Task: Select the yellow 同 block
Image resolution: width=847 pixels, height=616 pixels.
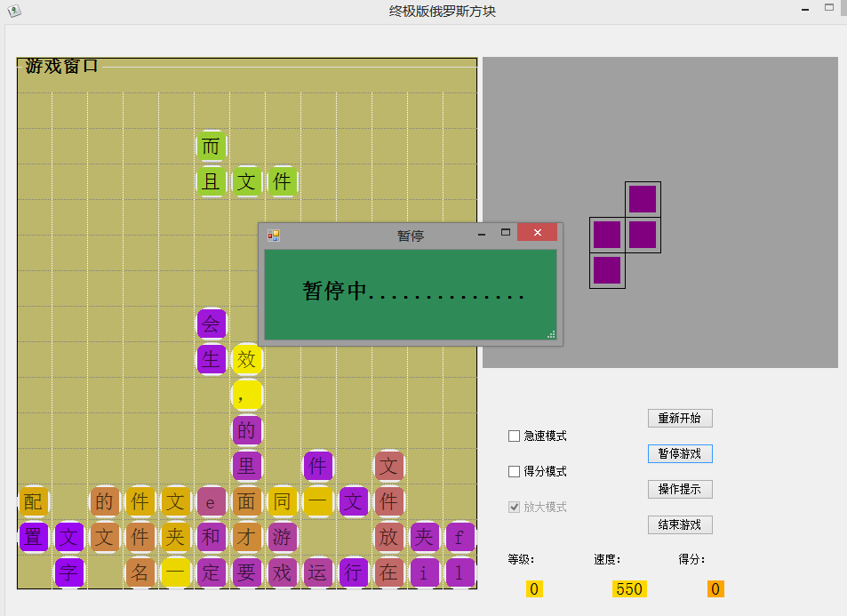Action: click(283, 501)
